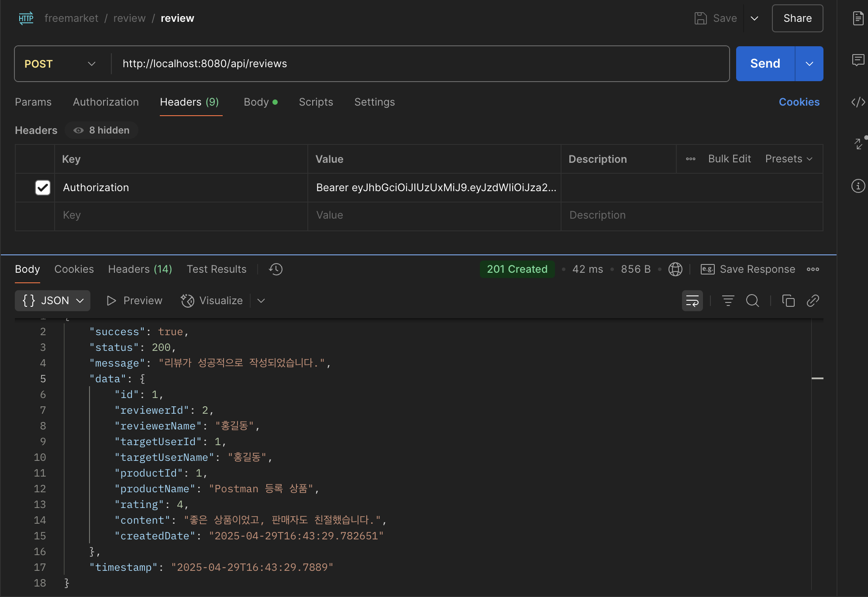Image resolution: width=868 pixels, height=597 pixels.
Task: Click the filter response icon
Action: click(x=728, y=301)
